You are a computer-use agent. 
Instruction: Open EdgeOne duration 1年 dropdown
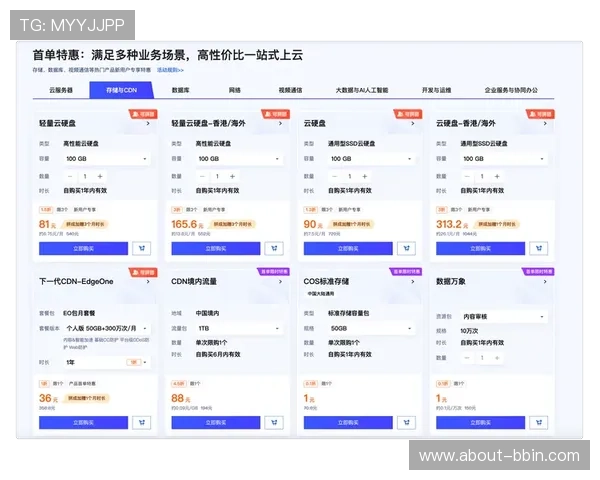pos(106,362)
